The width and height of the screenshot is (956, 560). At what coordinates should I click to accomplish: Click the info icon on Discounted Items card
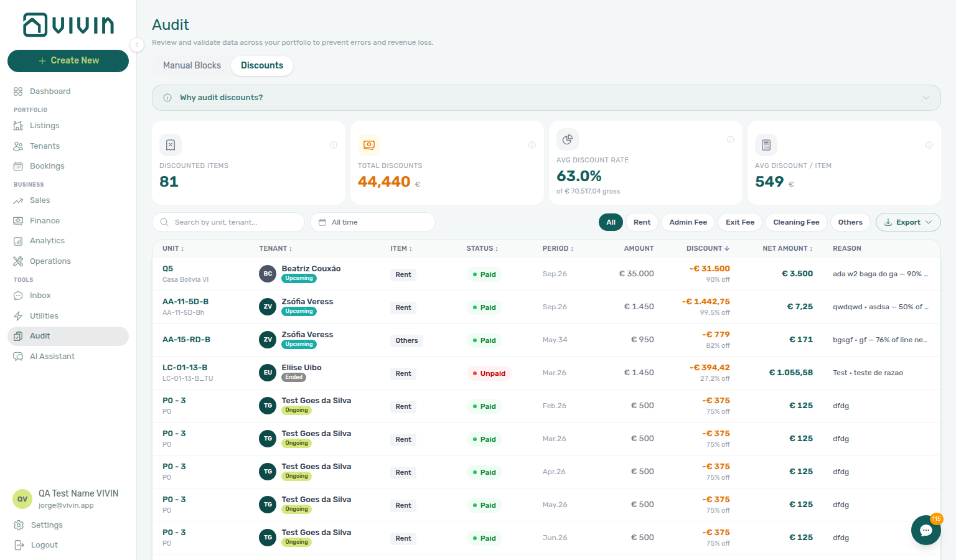click(334, 145)
